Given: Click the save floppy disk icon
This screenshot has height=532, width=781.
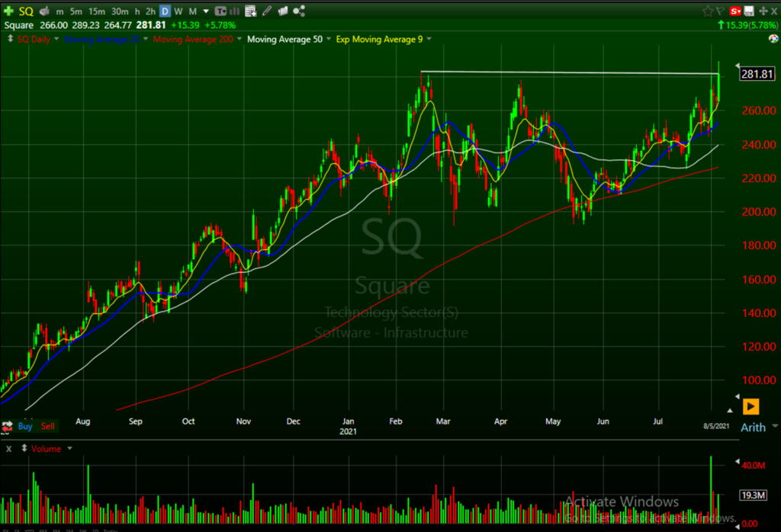Looking at the screenshot, I should pyautogui.click(x=749, y=11).
